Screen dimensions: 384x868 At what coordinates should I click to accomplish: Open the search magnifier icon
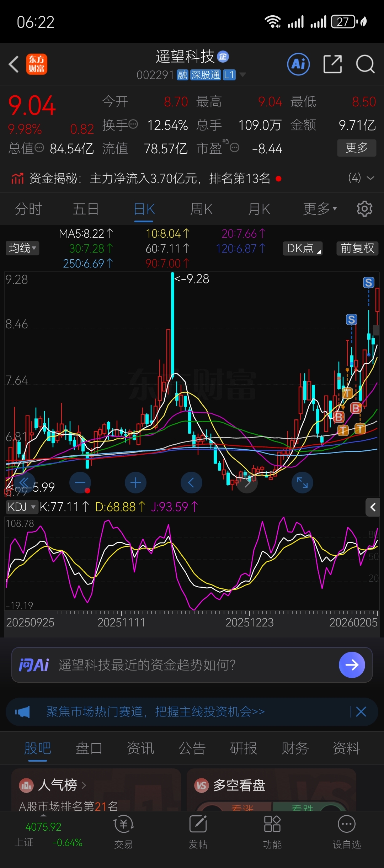(365, 64)
